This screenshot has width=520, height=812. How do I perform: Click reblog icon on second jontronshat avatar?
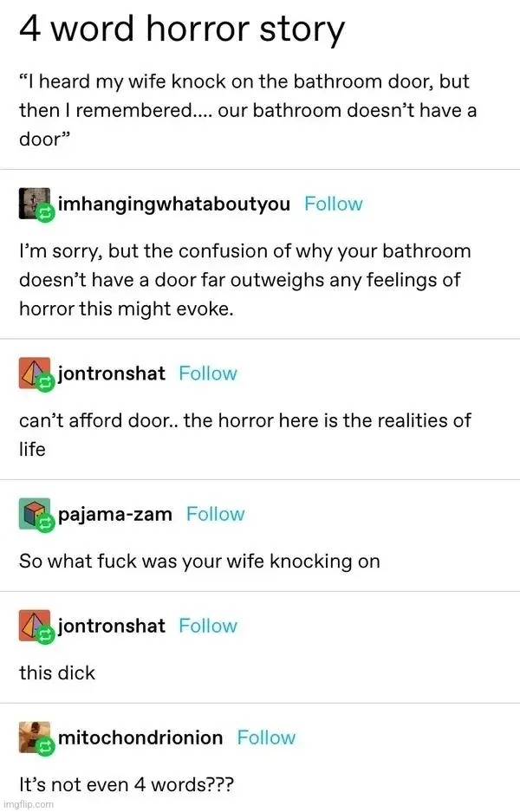46,635
